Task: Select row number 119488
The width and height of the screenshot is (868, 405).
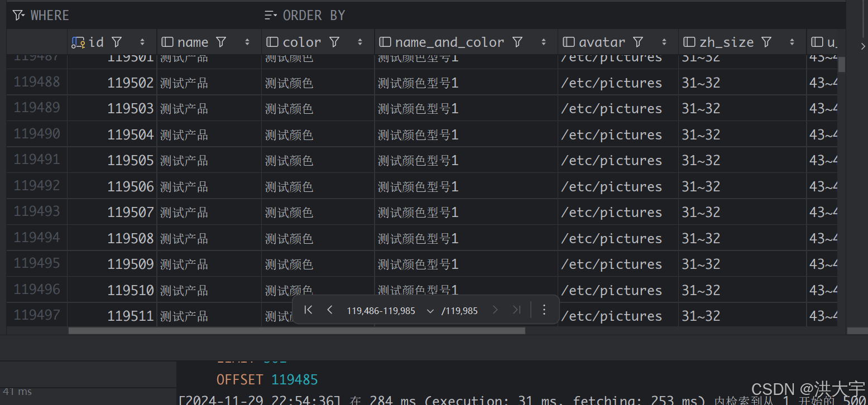Action: point(37,82)
